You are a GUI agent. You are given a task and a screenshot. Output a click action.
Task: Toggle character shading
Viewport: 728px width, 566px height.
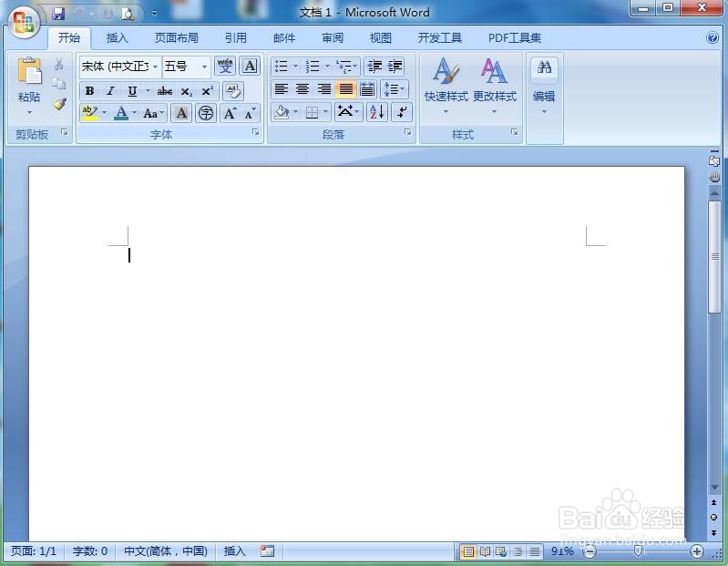[x=181, y=113]
